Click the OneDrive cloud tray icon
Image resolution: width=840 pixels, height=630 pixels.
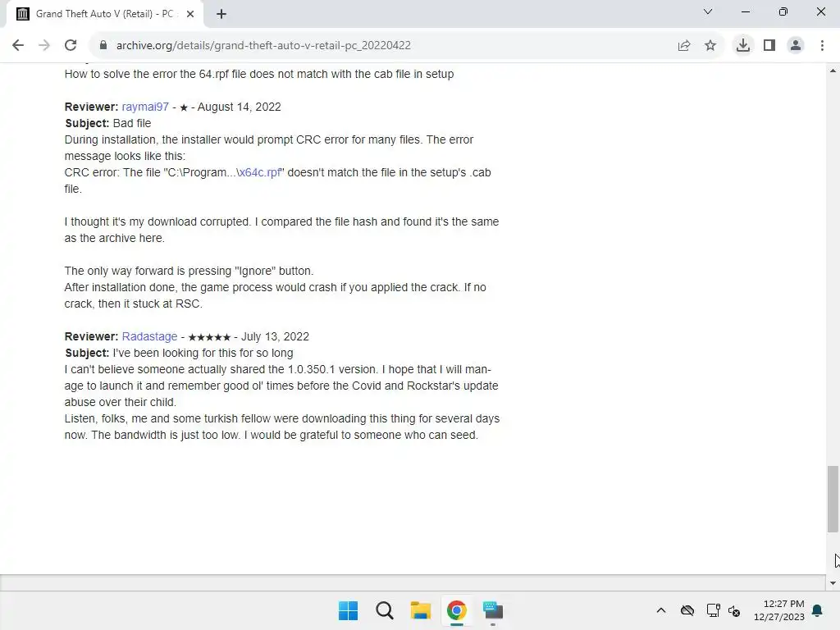(x=687, y=610)
